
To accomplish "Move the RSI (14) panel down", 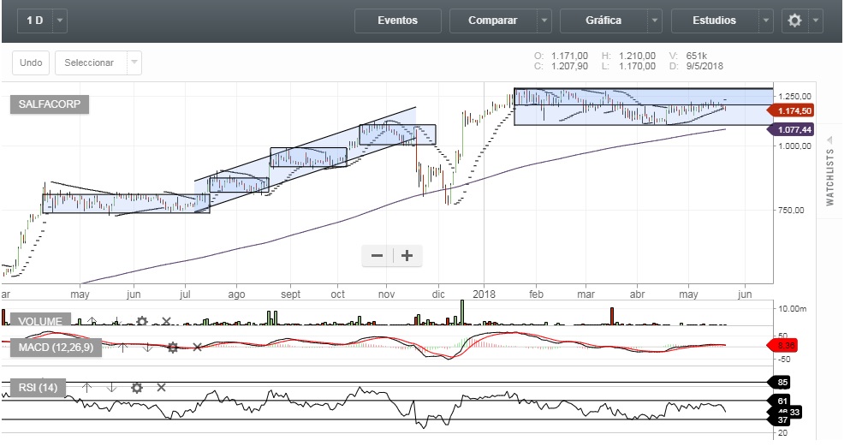I will click(111, 388).
